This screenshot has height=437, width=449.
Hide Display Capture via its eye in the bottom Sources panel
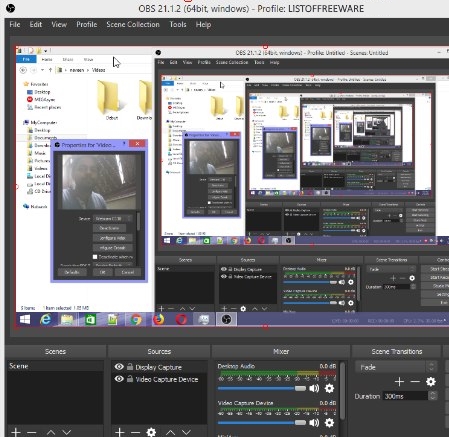[119, 367]
